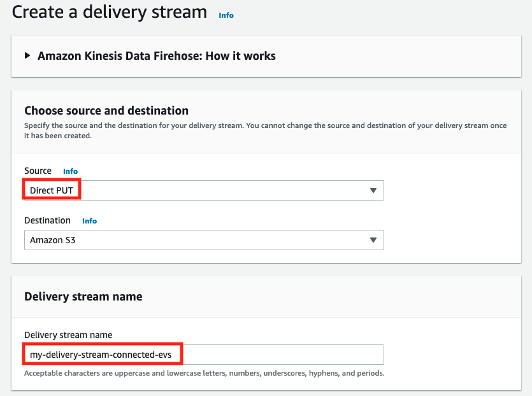This screenshot has height=396, width=532.
Task: Click 'Amazon Kinesis Data Firehose: How it works' heading
Action: [x=156, y=55]
